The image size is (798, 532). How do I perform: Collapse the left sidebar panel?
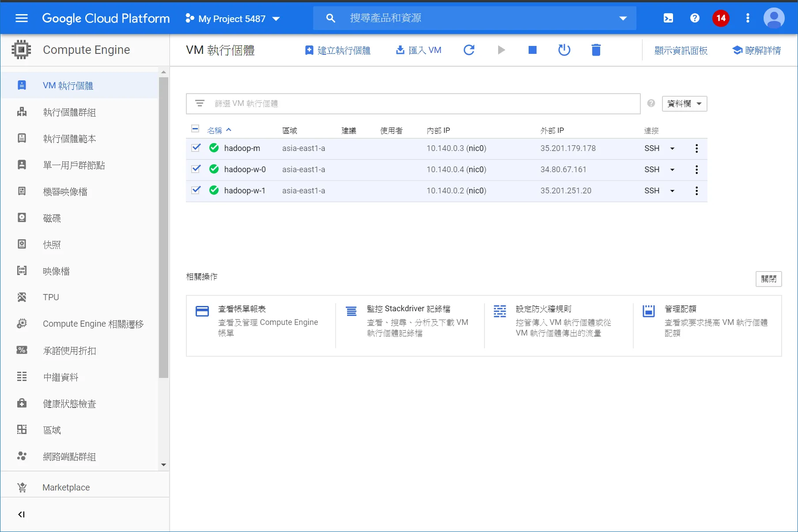point(21,514)
